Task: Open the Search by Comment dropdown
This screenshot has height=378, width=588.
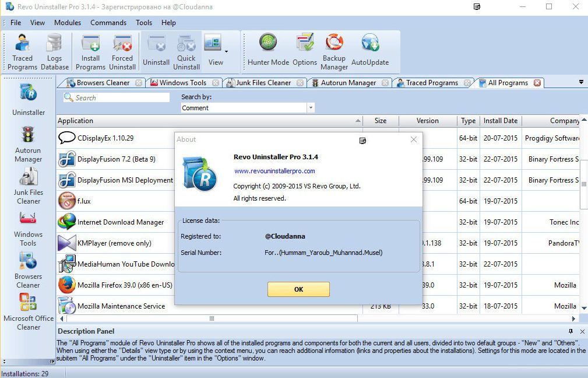Action: [310, 108]
